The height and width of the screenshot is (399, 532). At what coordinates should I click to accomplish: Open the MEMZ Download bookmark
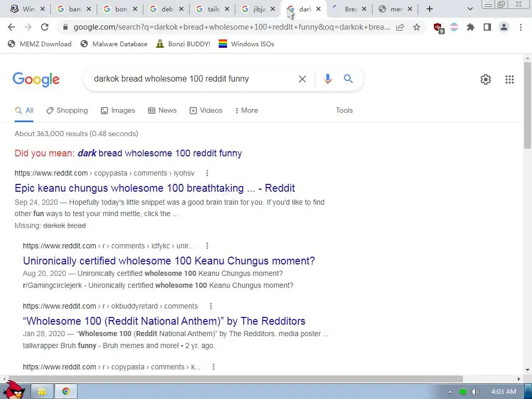(x=39, y=44)
